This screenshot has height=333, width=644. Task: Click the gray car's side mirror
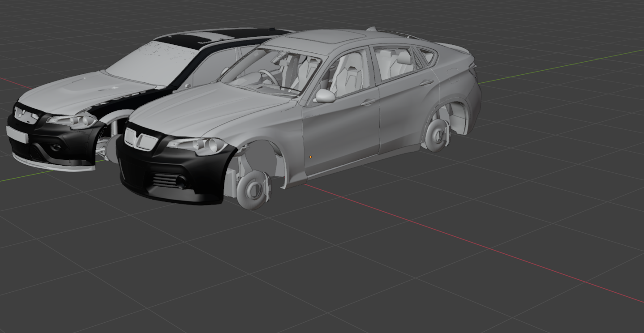(325, 95)
